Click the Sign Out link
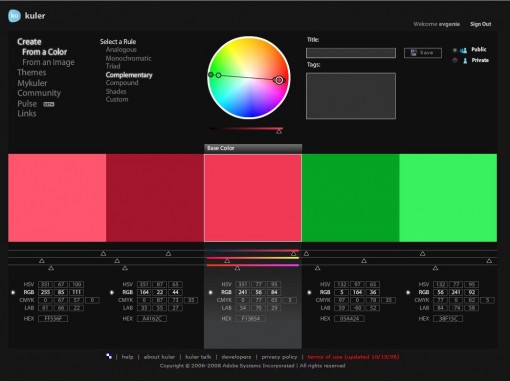 click(480, 24)
